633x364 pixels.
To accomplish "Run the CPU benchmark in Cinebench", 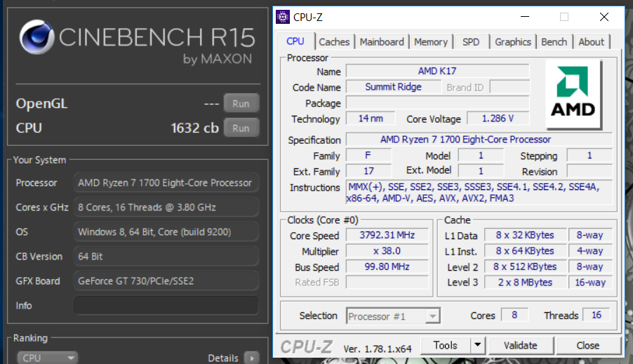I will pos(241,128).
